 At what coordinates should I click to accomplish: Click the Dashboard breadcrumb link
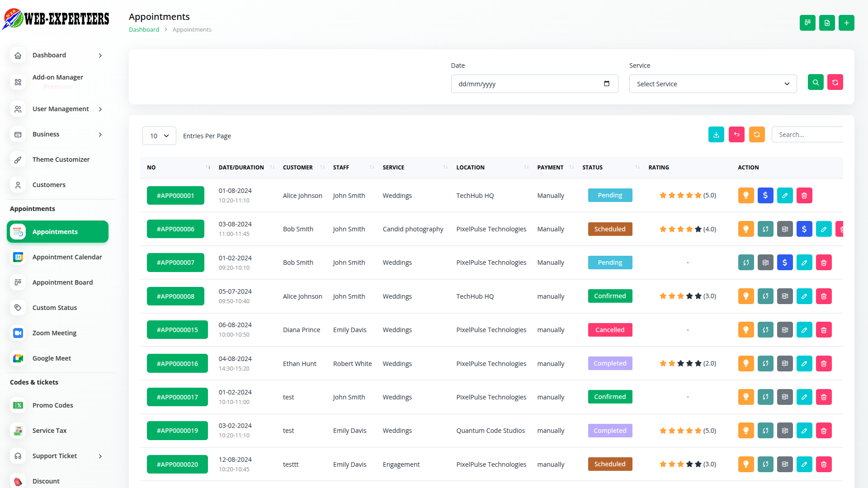coord(144,29)
